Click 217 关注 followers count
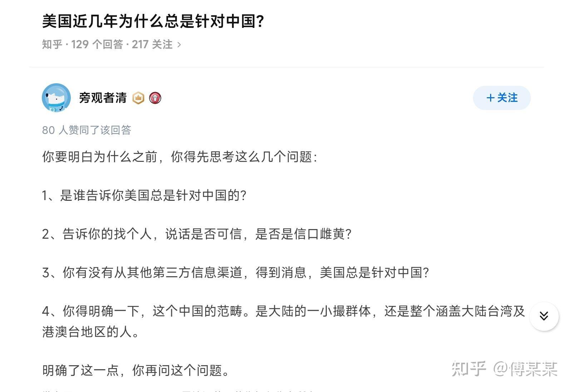 pos(152,44)
